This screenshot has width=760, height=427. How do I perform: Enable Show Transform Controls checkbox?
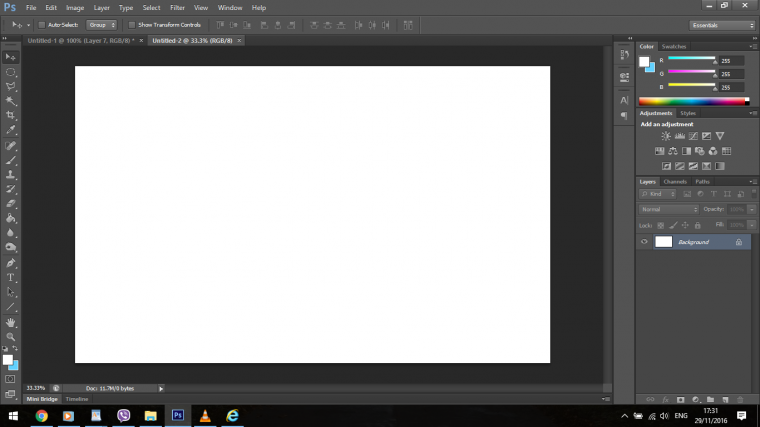(131, 25)
